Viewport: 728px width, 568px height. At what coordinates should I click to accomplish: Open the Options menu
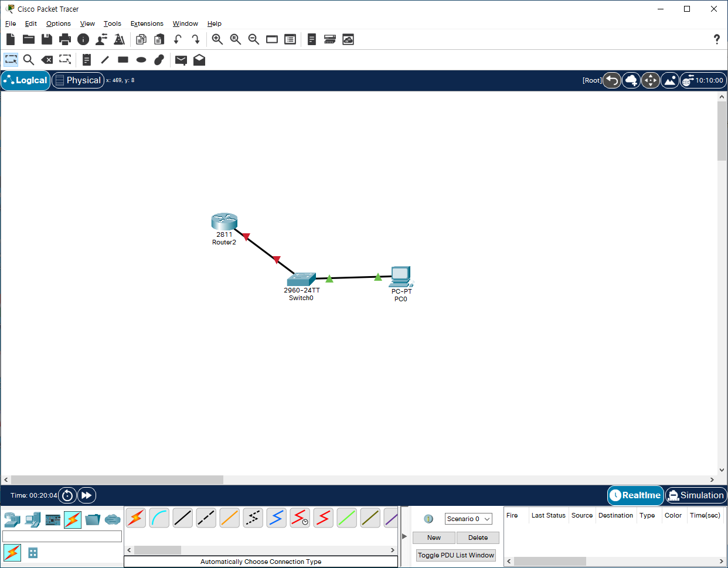59,23
